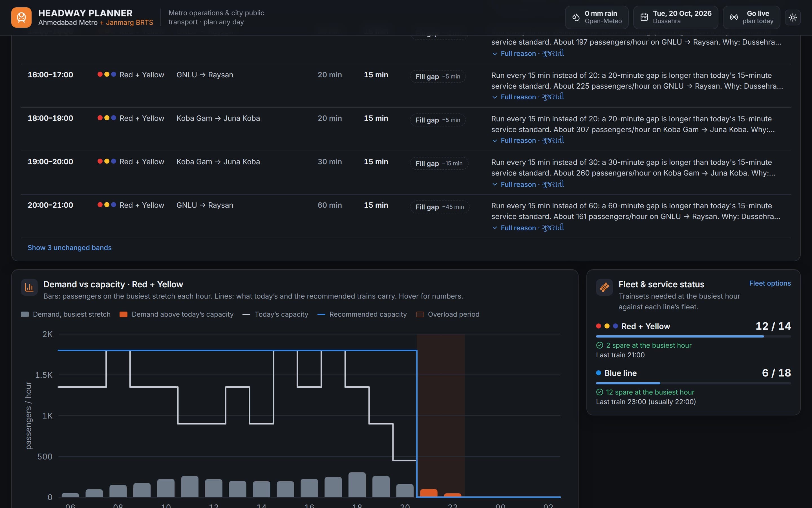
Task: Click the line dots in the 16:00–17:00 row
Action: (x=107, y=74)
